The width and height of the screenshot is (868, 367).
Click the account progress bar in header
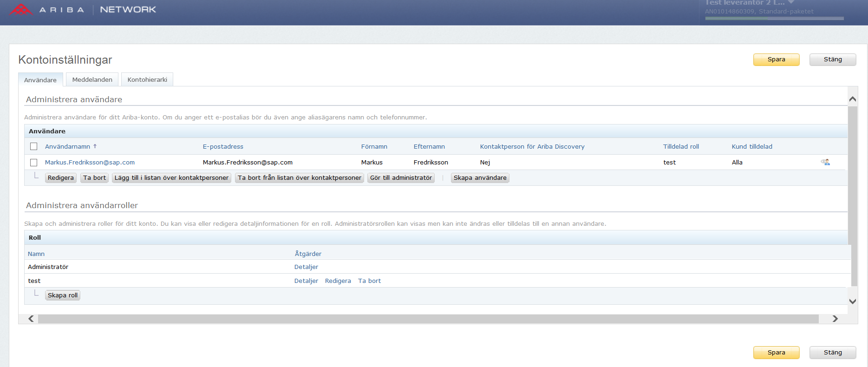774,19
